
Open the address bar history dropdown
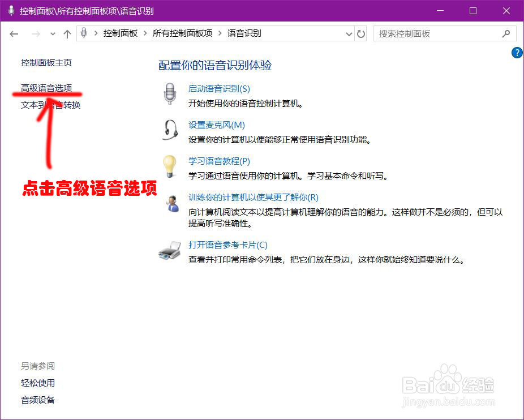click(350, 33)
